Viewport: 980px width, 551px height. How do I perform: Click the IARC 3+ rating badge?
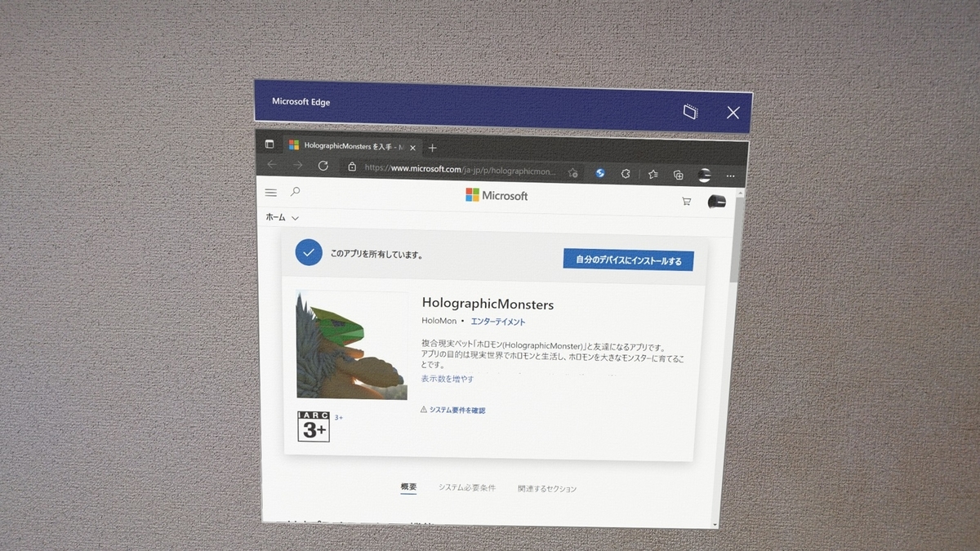314,427
